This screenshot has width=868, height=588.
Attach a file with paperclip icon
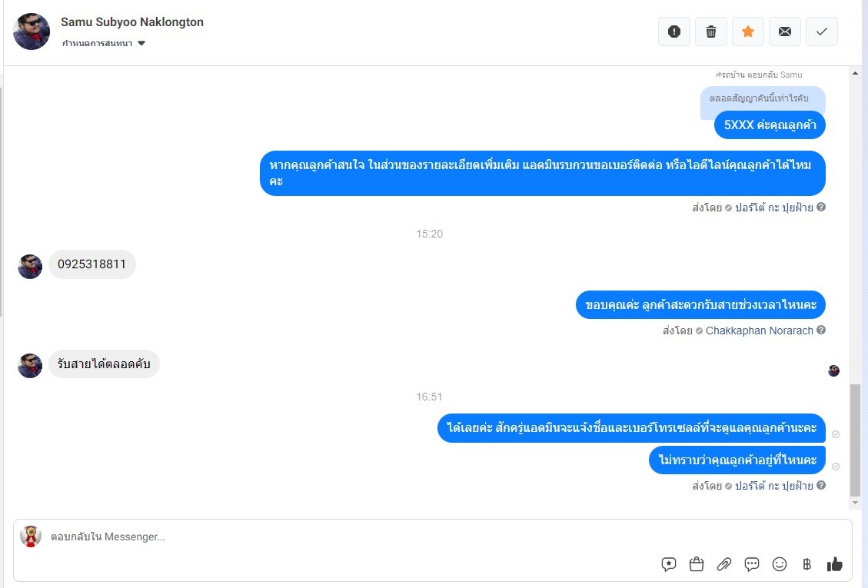(724, 564)
